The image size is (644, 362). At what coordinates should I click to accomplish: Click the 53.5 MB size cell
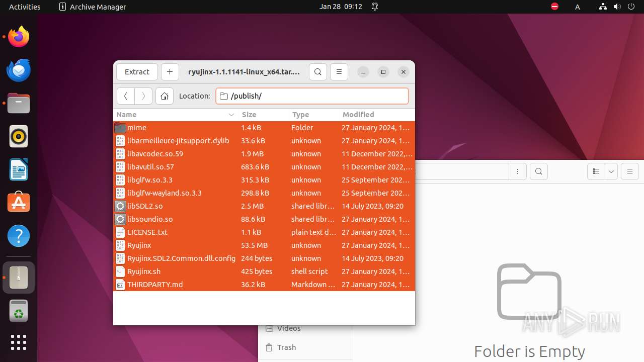255,245
